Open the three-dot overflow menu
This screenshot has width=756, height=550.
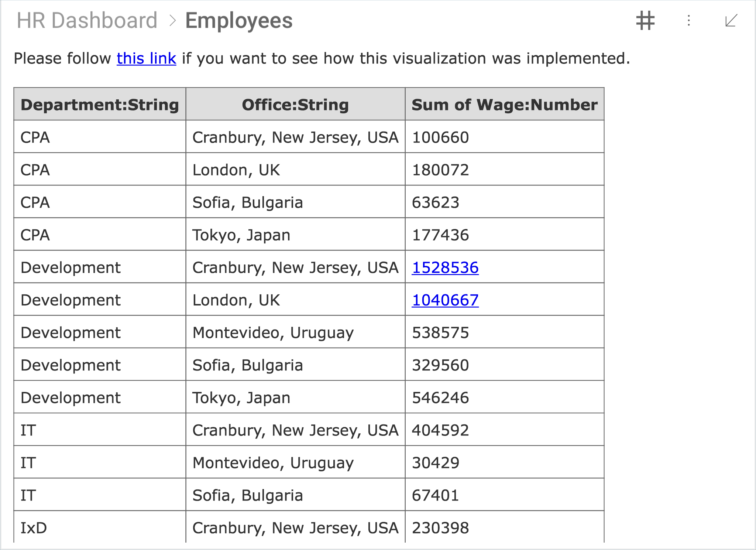[688, 21]
